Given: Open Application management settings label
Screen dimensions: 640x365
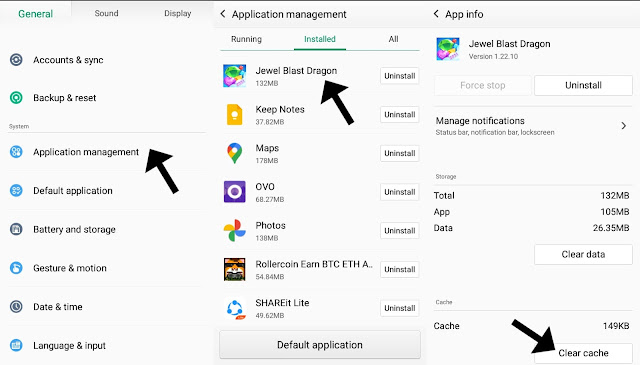Looking at the screenshot, I should pos(86,152).
